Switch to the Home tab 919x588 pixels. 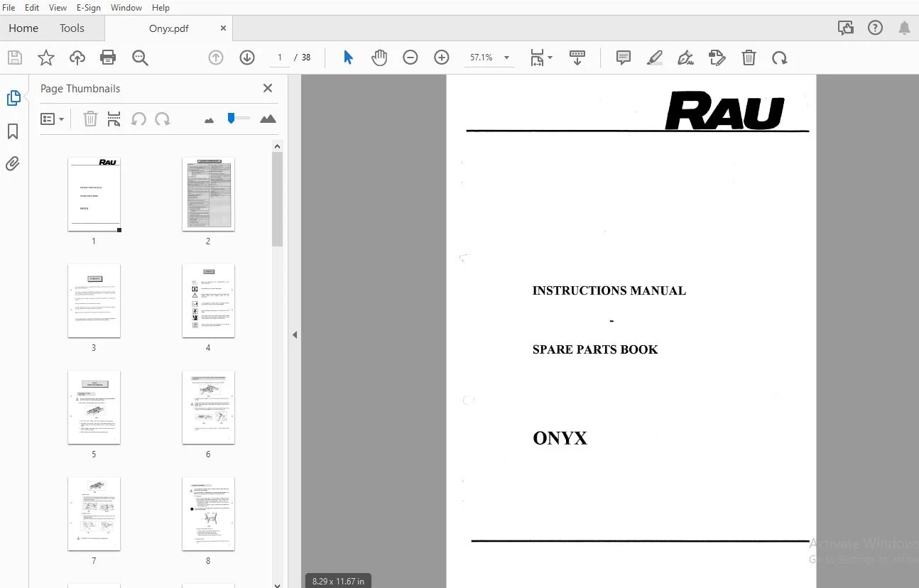(x=23, y=28)
